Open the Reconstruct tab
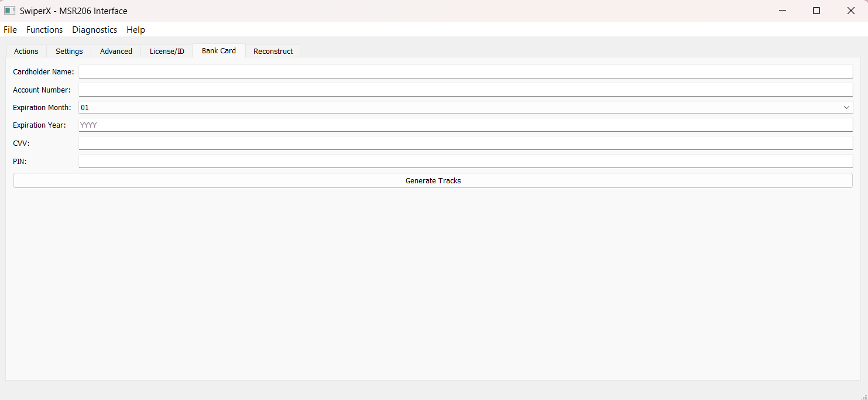This screenshot has height=400, width=868. coord(273,52)
